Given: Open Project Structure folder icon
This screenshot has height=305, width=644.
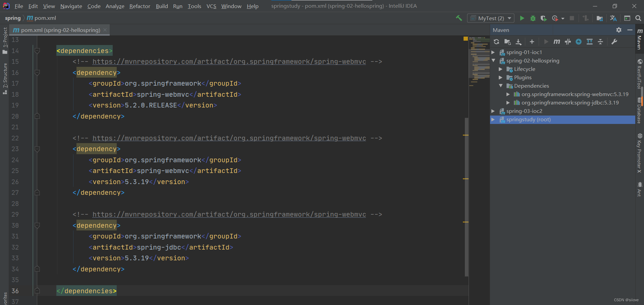Looking at the screenshot, I should (600, 18).
